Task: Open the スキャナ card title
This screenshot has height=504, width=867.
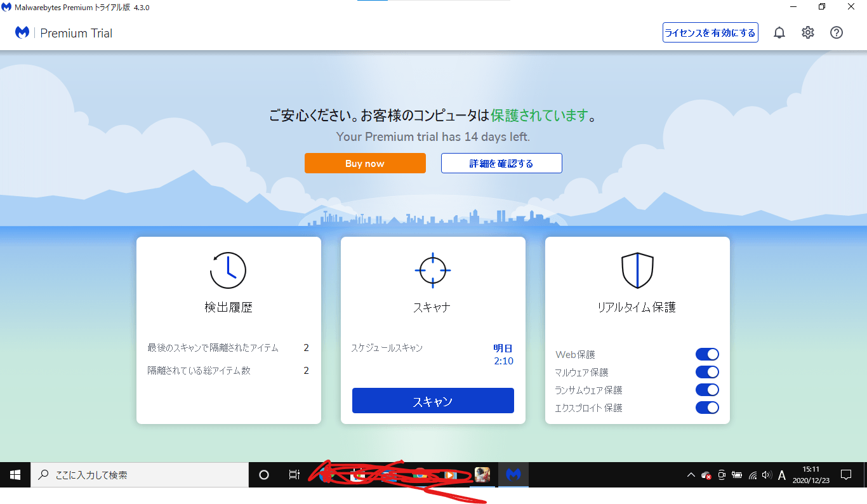Action: click(x=432, y=307)
